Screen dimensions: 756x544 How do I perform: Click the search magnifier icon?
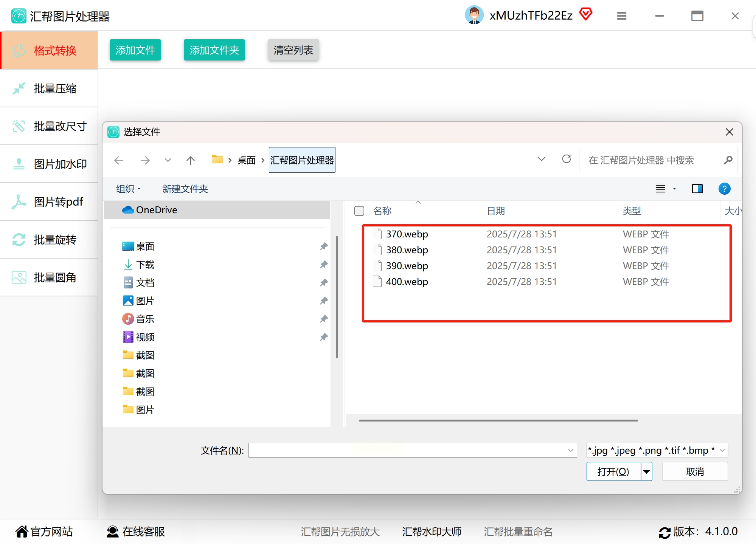click(728, 160)
